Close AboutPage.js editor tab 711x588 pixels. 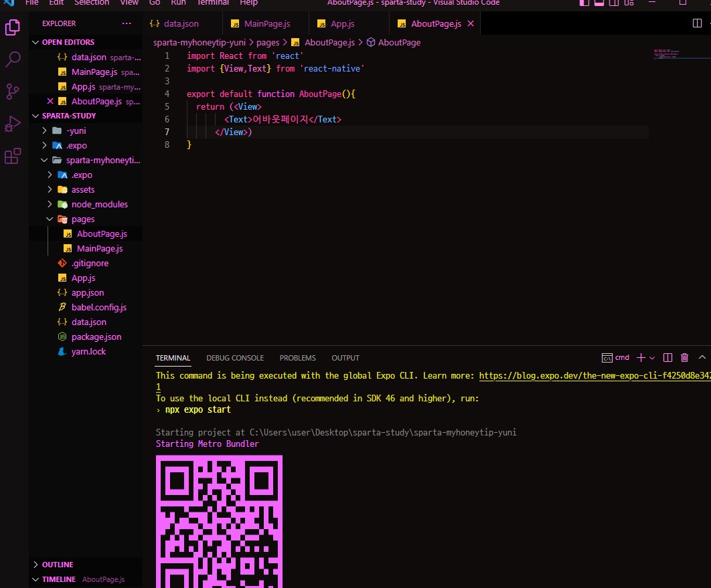tap(471, 23)
